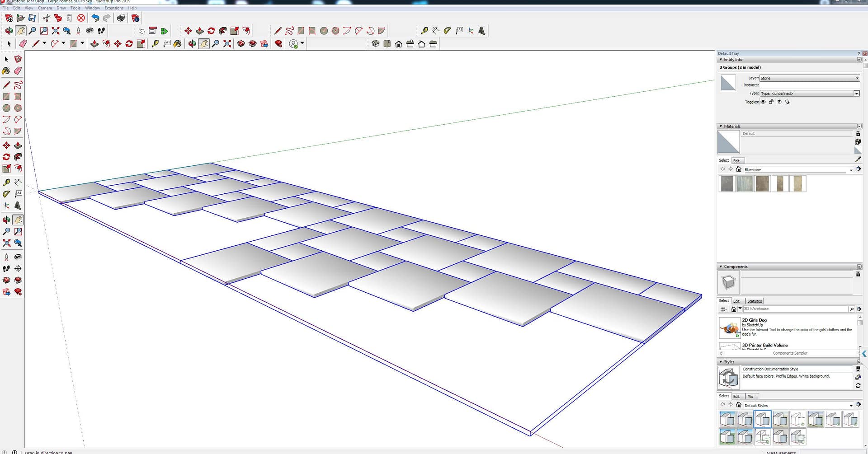Switch to the house Front view icon
This screenshot has width=868, height=454.
tap(398, 44)
